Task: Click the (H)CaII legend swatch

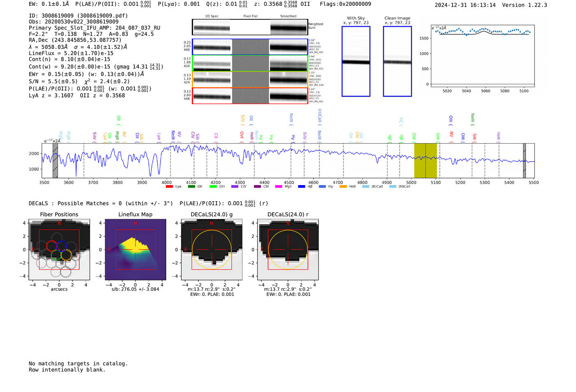Action: pos(393,187)
